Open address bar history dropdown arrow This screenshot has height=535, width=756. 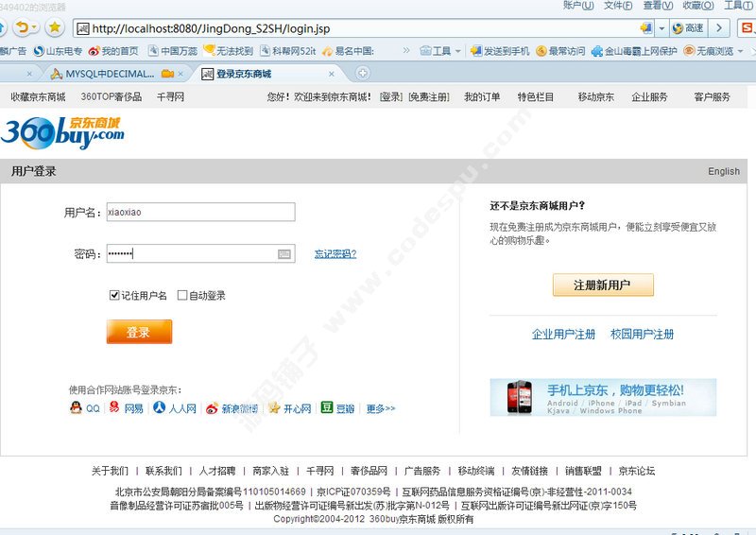(x=661, y=28)
